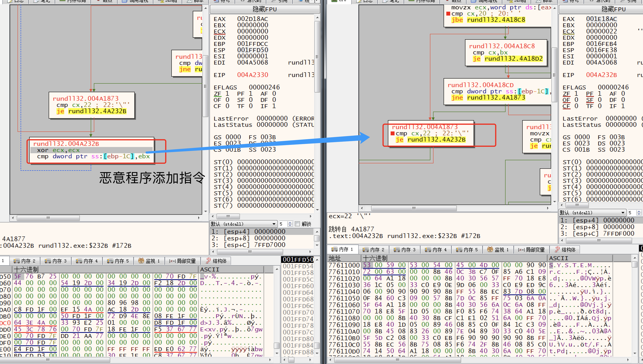The width and height of the screenshot is (643, 364).
Task: Enable the 解锁 unlock checkbox
Action: click(297, 224)
